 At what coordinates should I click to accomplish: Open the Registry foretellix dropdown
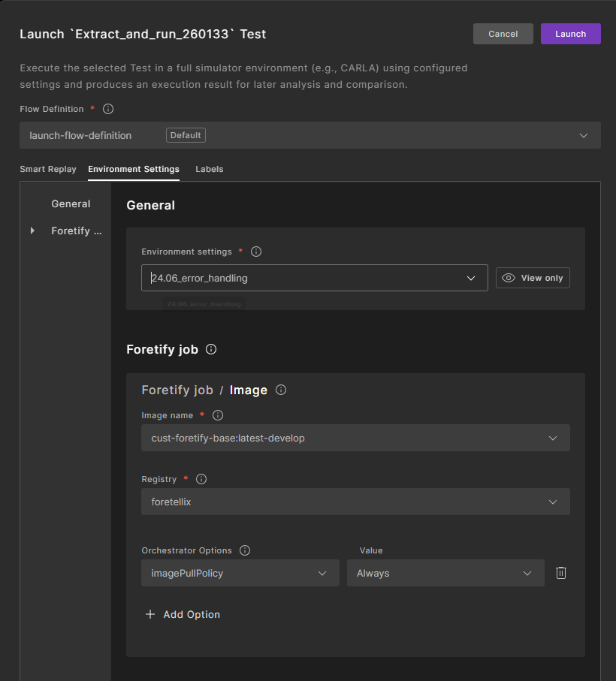(x=355, y=502)
